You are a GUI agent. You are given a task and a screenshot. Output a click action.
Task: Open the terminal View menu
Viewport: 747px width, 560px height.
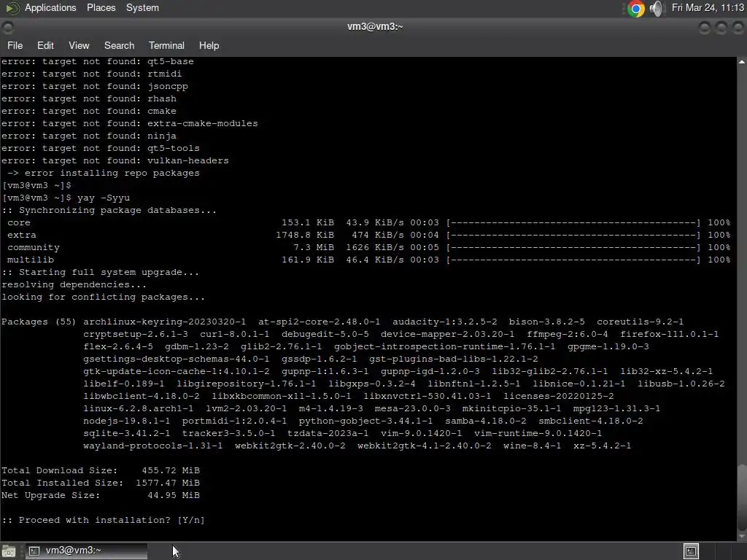tap(79, 45)
